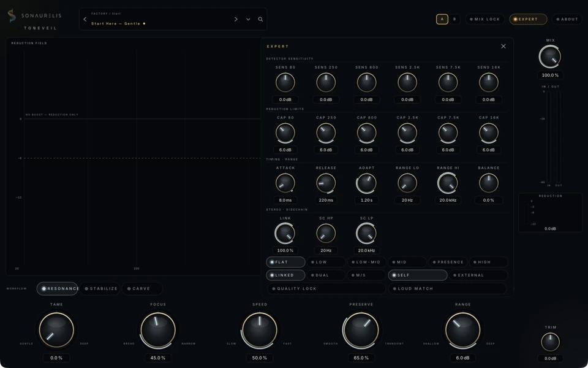Click the Cap 7.5k knob
This screenshot has height=368, width=588.
pos(448,132)
